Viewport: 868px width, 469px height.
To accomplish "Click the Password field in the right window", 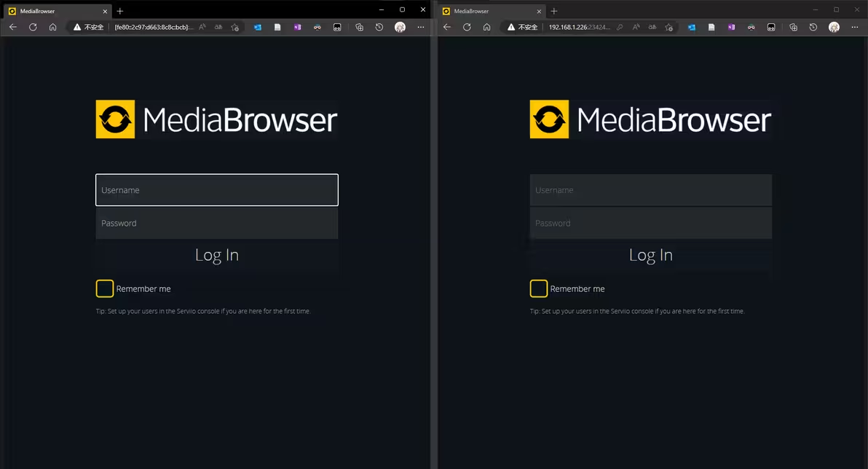I will 650,223.
